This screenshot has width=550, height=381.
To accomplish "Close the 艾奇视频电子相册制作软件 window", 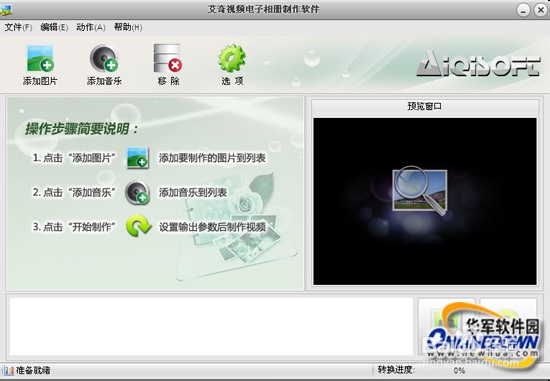I will tap(541, 10).
